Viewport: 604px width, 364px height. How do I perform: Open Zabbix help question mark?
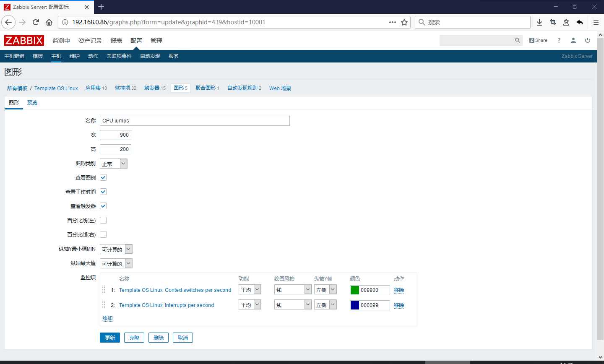point(559,40)
